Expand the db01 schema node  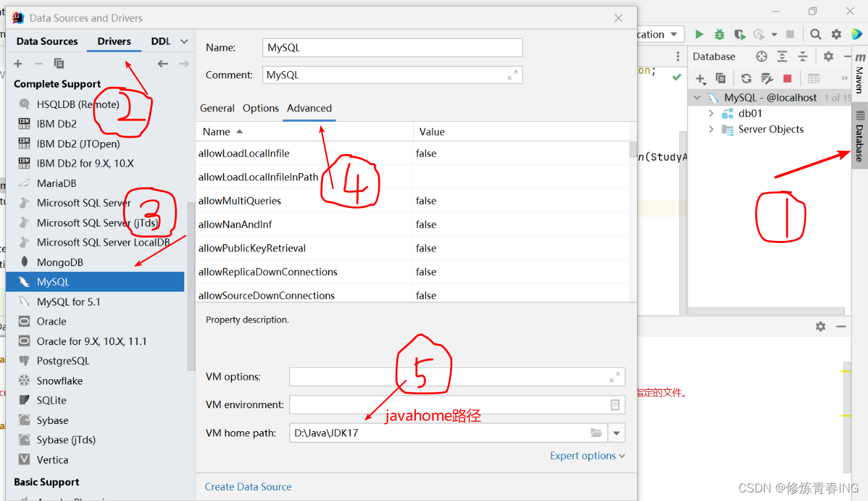point(713,113)
